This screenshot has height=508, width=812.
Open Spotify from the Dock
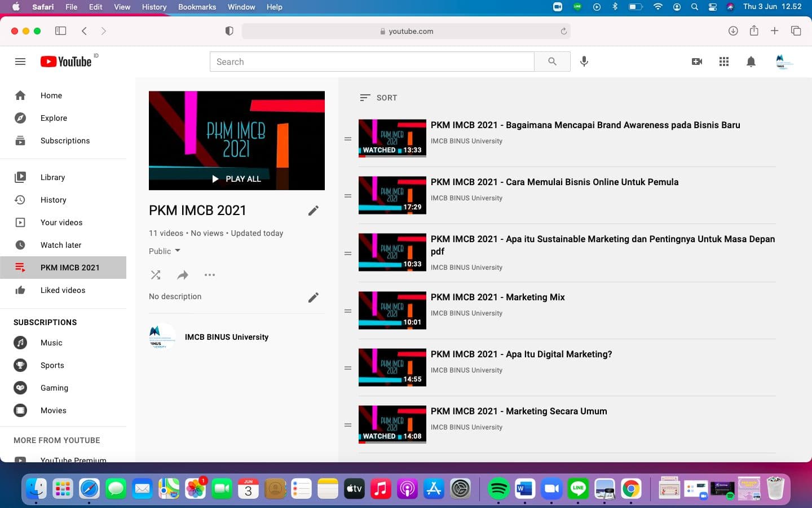click(498, 488)
